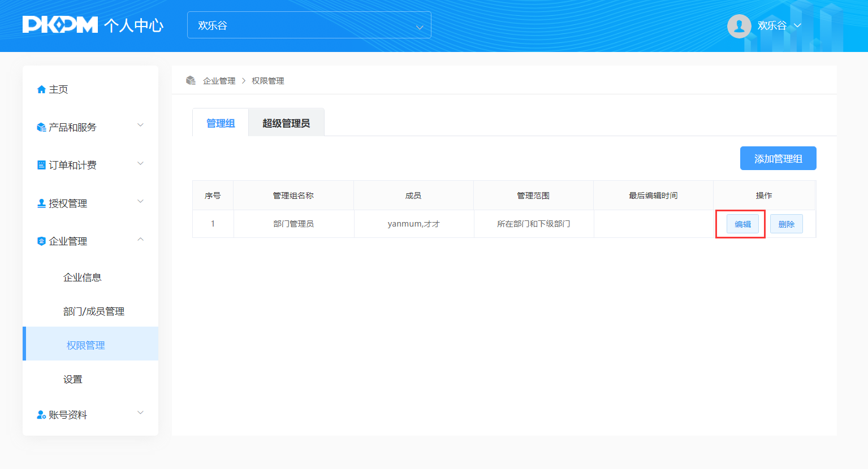
Task: Select the 管理组 tab
Action: (221, 123)
